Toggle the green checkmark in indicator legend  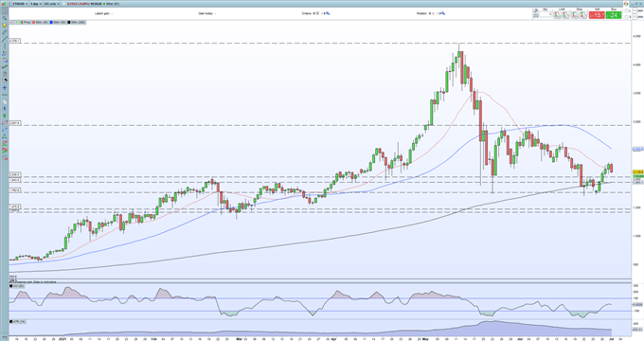click(16, 22)
